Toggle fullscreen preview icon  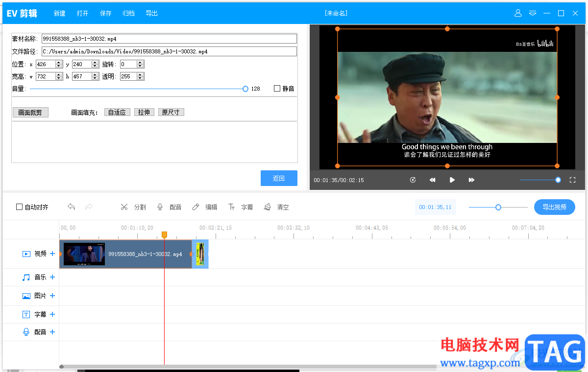(x=572, y=180)
